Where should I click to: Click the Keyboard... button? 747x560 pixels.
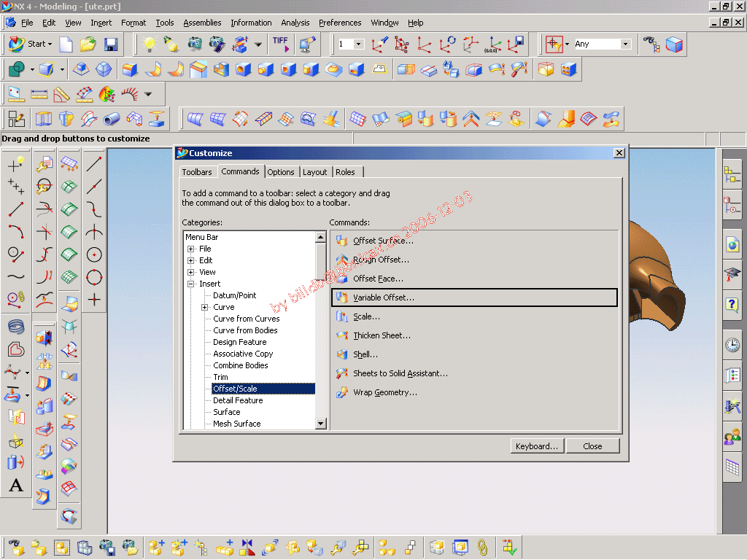click(x=537, y=446)
